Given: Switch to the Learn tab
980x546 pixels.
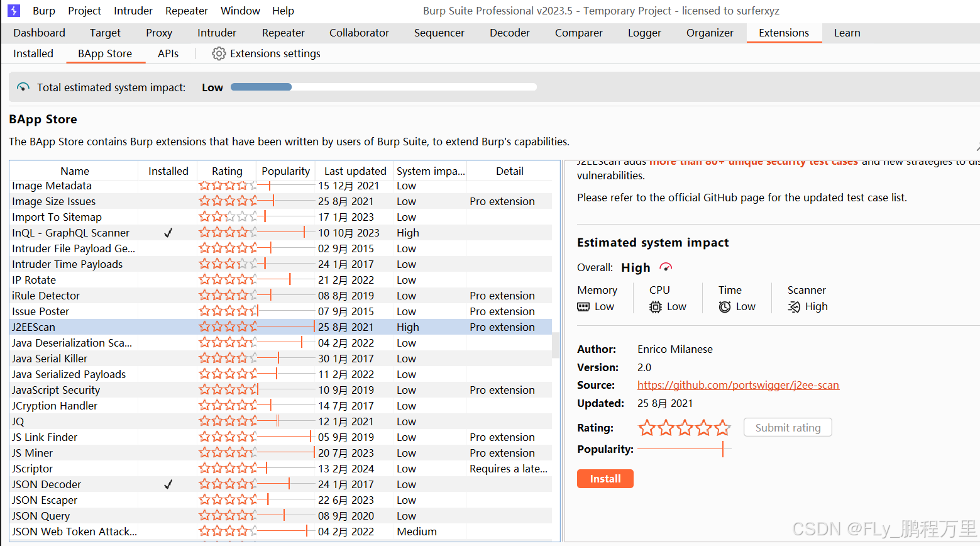Looking at the screenshot, I should pos(847,33).
